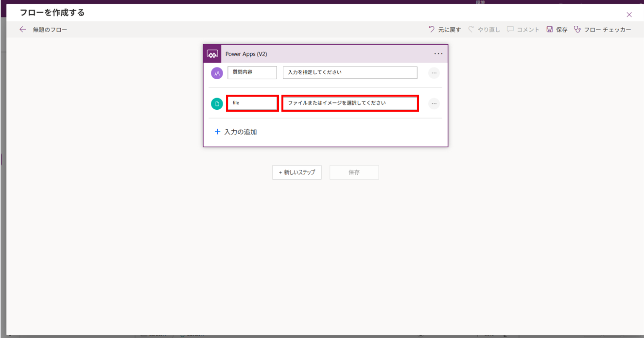The image size is (644, 338).
Task: Click 入力の追加 to add input
Action: [x=236, y=132]
